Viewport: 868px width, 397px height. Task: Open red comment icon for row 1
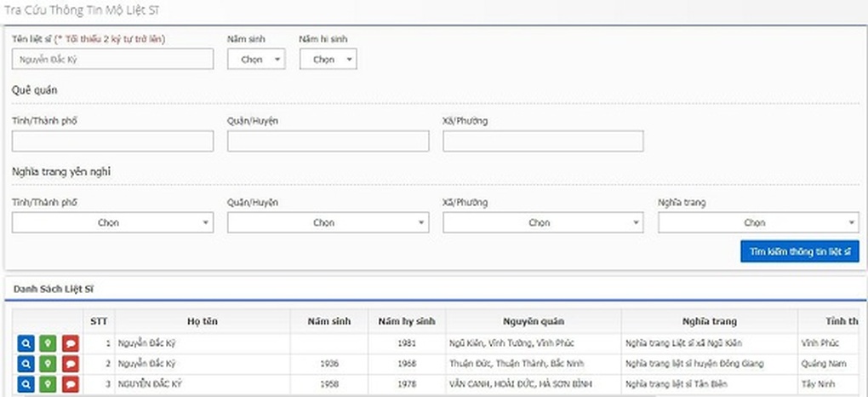[71, 344]
